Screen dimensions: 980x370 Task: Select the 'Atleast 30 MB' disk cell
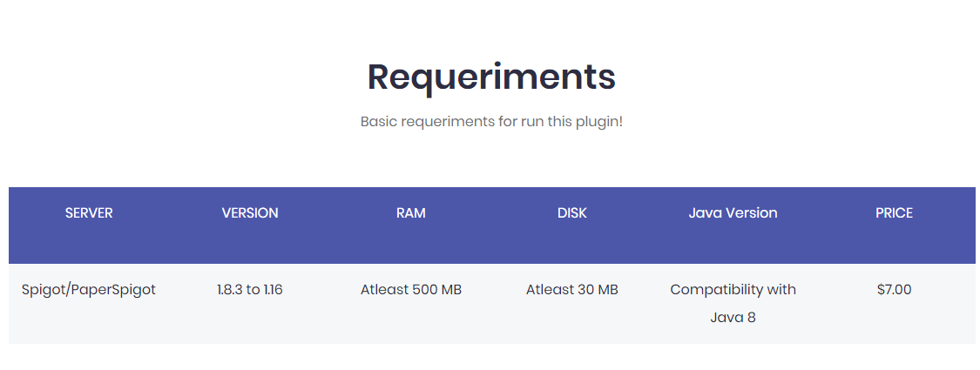(572, 289)
